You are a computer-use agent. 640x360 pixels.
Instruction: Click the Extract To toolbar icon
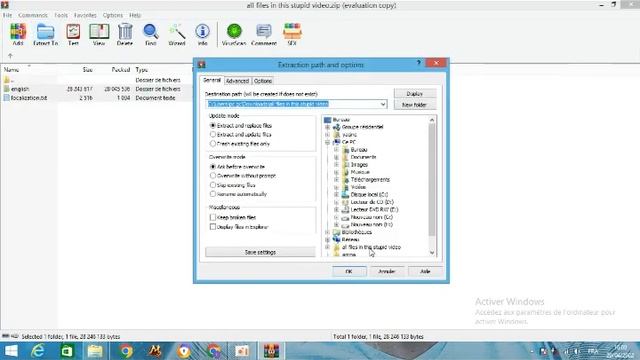coord(45,32)
